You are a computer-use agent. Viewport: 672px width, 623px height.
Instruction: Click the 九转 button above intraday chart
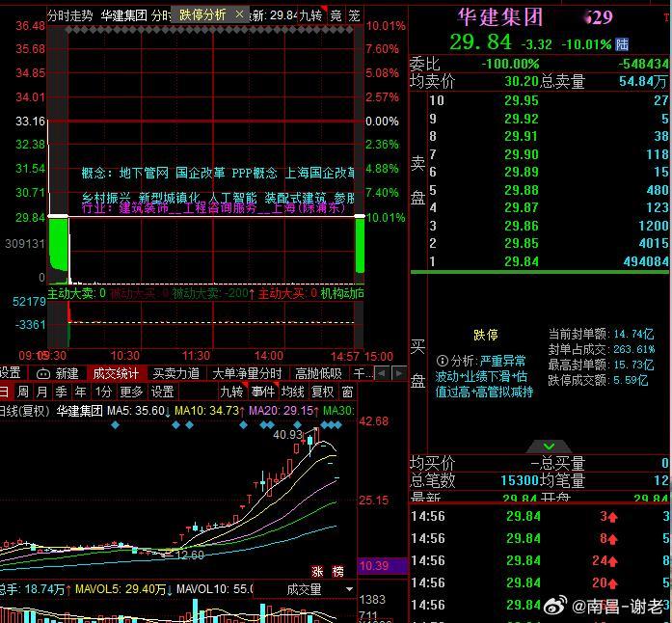tap(310, 15)
